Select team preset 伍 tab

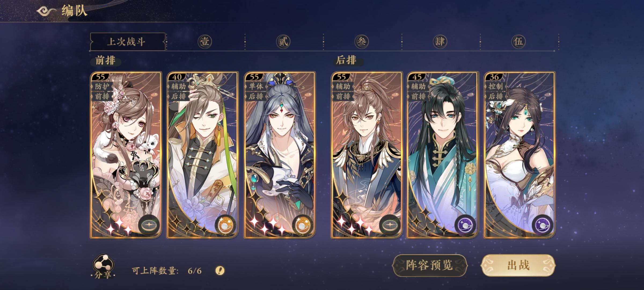(518, 42)
